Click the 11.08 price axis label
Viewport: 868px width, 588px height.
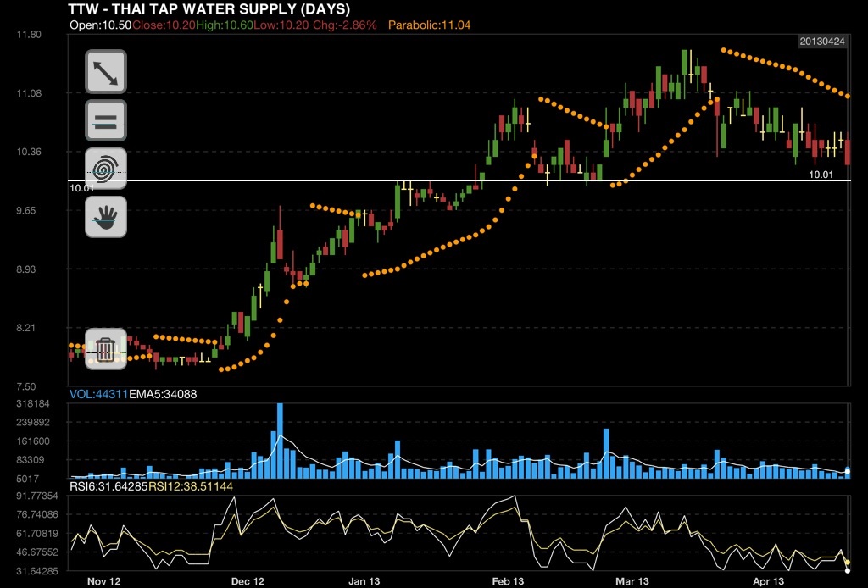tap(29, 93)
